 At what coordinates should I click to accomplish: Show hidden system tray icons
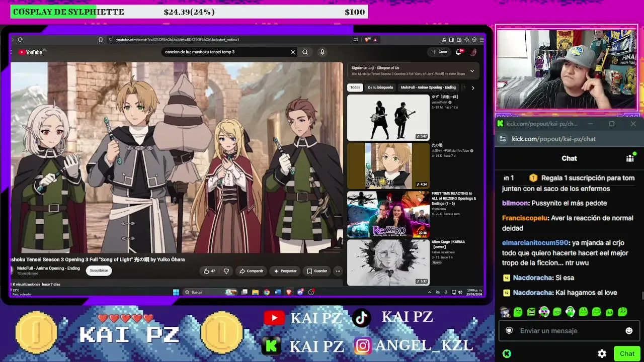click(429, 292)
